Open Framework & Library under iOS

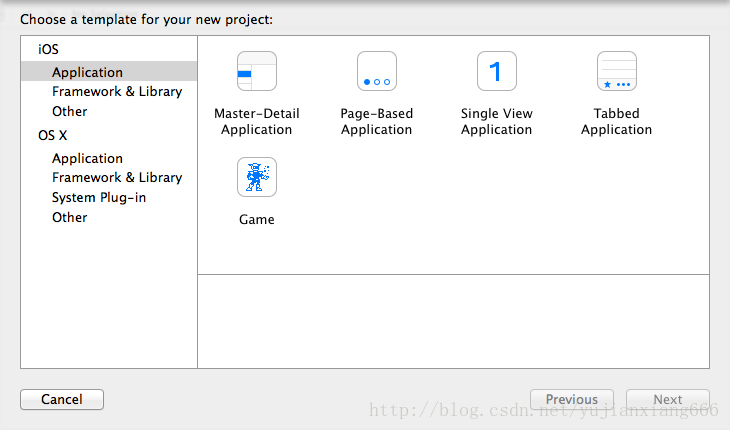[x=117, y=92]
